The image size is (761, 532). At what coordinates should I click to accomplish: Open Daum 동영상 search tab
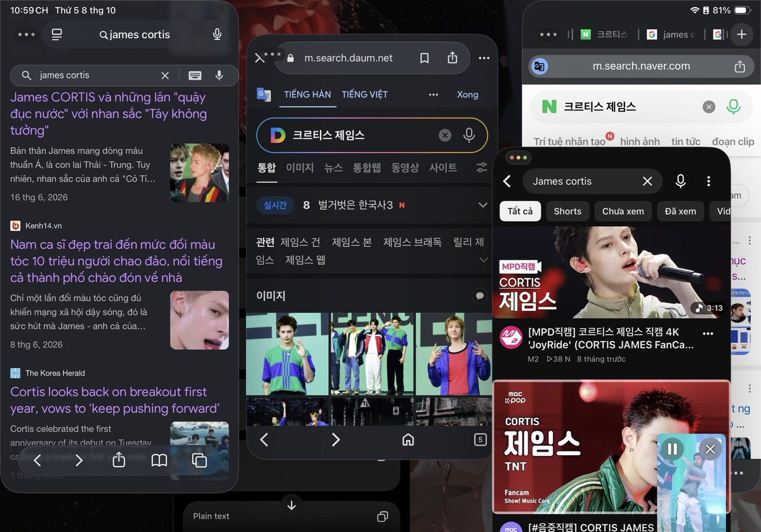[x=405, y=168]
